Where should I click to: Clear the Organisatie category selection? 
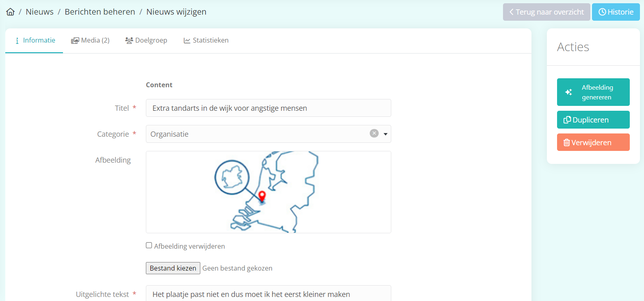click(x=374, y=133)
